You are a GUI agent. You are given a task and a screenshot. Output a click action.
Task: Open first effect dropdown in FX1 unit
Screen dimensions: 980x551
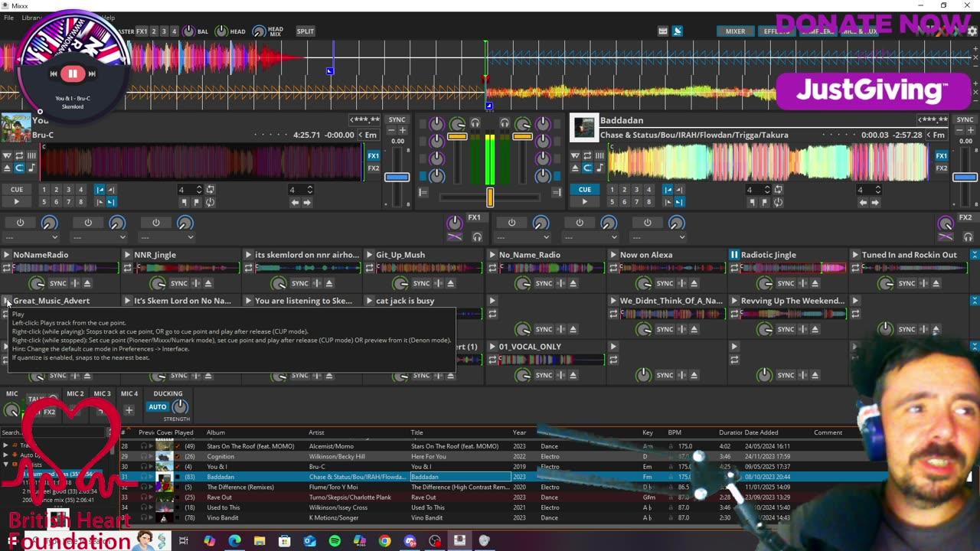point(31,236)
